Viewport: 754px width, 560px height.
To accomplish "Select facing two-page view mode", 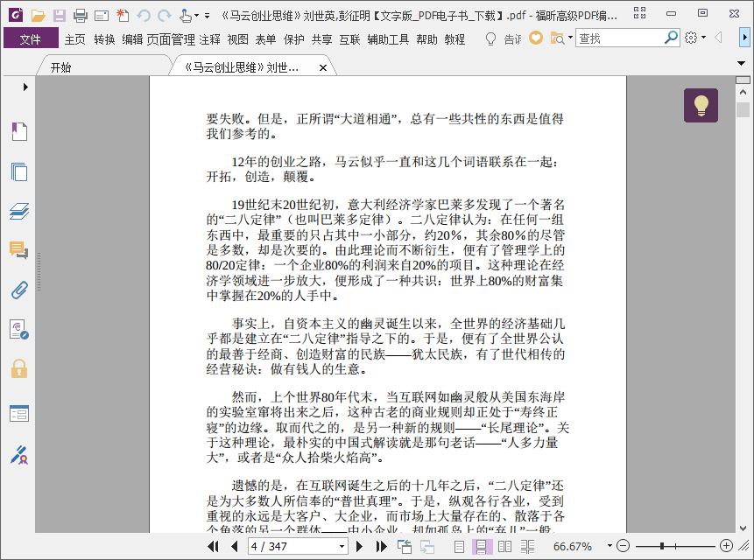I will tap(504, 547).
